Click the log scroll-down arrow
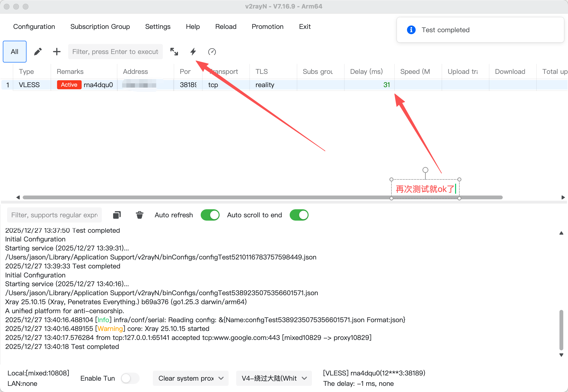 click(561, 355)
